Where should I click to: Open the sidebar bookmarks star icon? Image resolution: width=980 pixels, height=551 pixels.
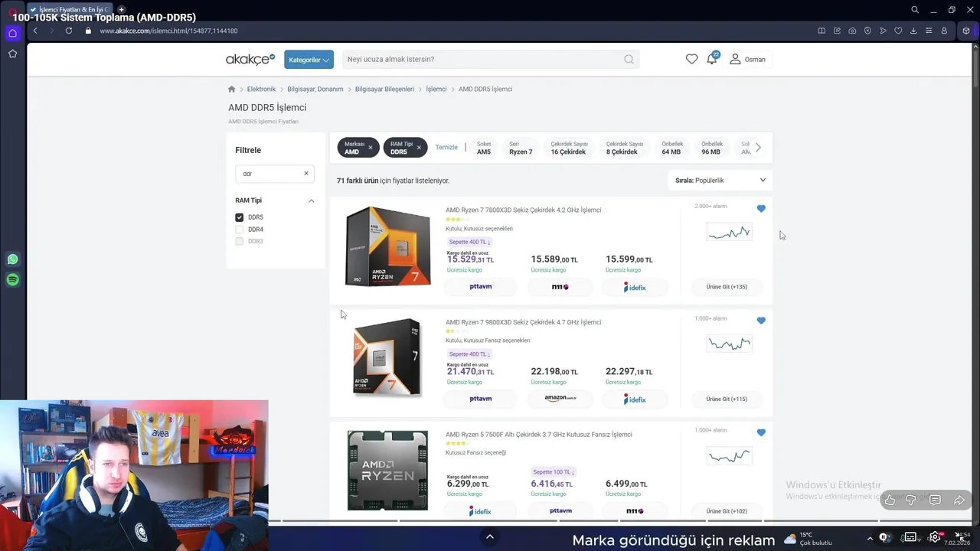pyautogui.click(x=12, y=54)
